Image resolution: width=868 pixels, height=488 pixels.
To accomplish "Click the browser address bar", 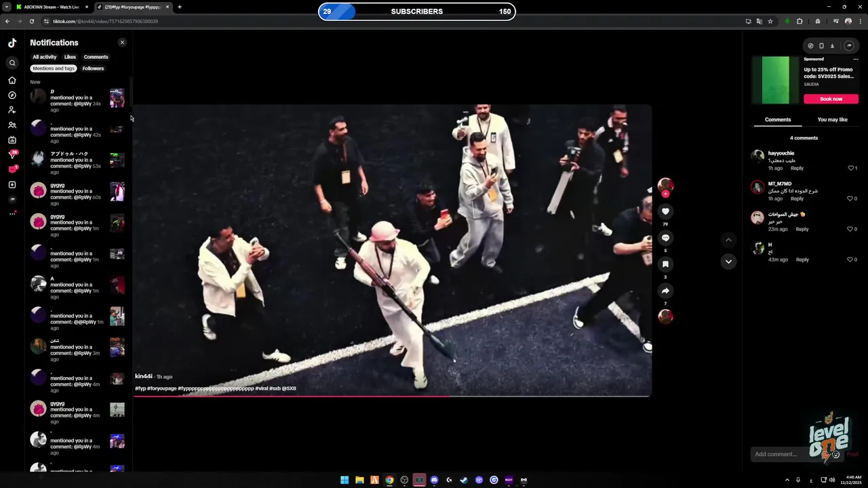I will [x=393, y=21].
